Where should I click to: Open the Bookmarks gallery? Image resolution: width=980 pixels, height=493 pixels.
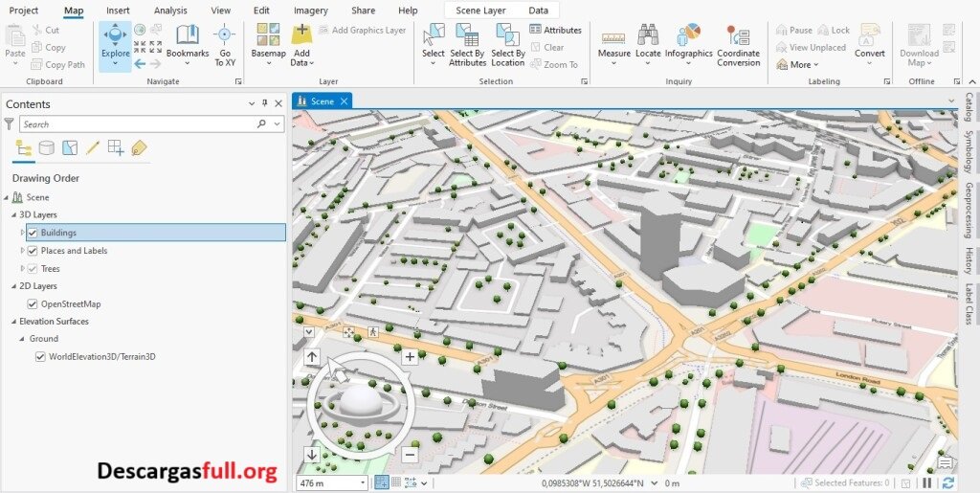(x=188, y=45)
